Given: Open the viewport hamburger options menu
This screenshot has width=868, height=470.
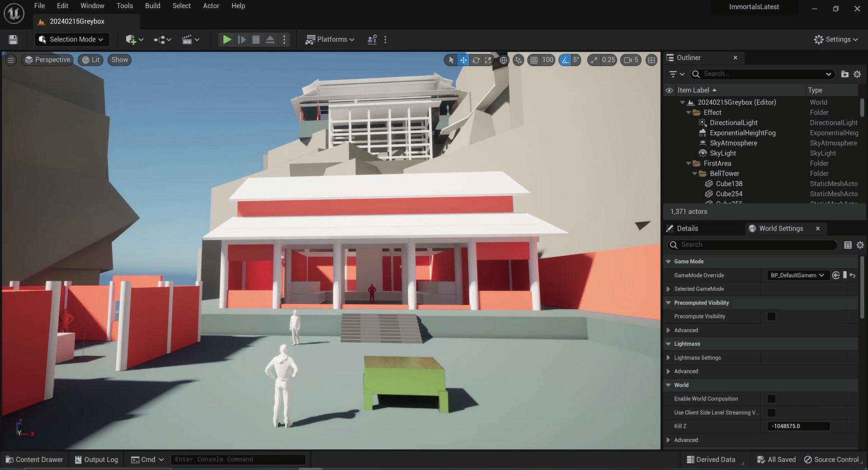Looking at the screenshot, I should coord(11,60).
